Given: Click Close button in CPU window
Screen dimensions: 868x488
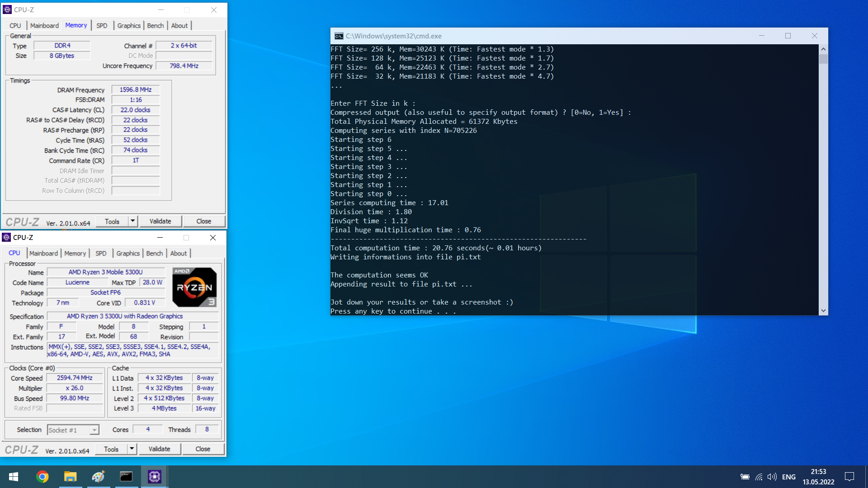Looking at the screenshot, I should click(x=203, y=449).
